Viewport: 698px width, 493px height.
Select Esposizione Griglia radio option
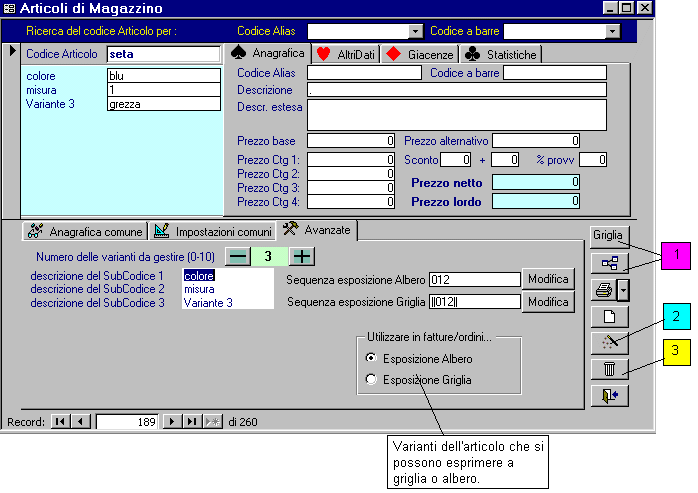pos(370,379)
